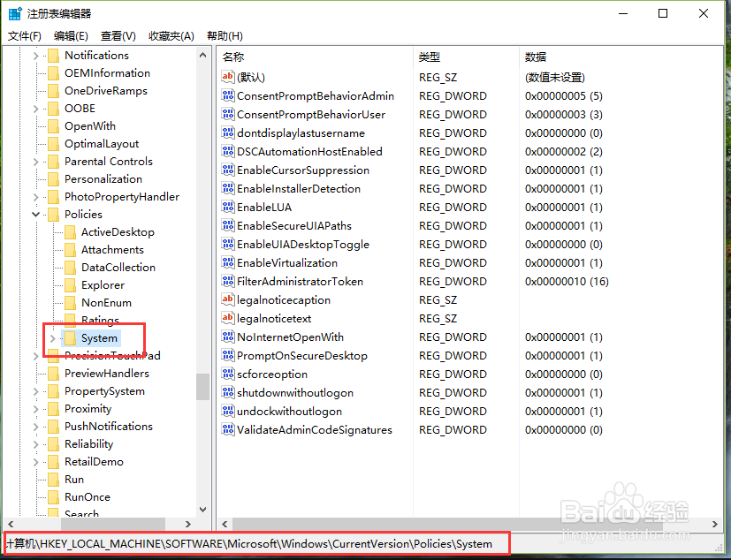Click the DWORD icon beside shutdownwithoutlogon
Image resolution: width=731 pixels, height=560 pixels.
(x=228, y=392)
